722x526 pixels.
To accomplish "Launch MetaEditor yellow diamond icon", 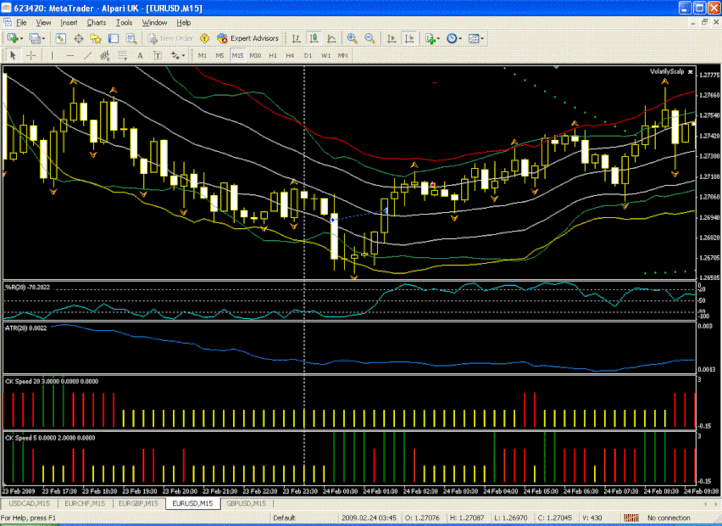I will [x=204, y=39].
